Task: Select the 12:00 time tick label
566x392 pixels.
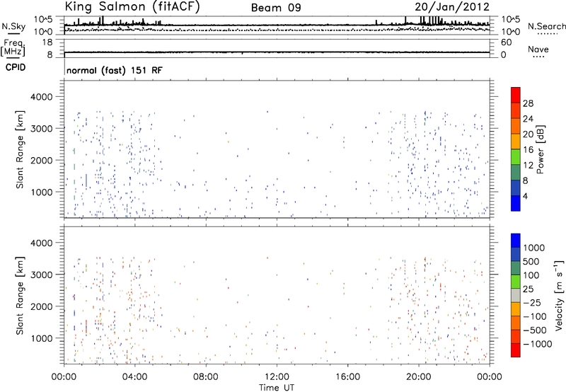Action: pyautogui.click(x=277, y=377)
